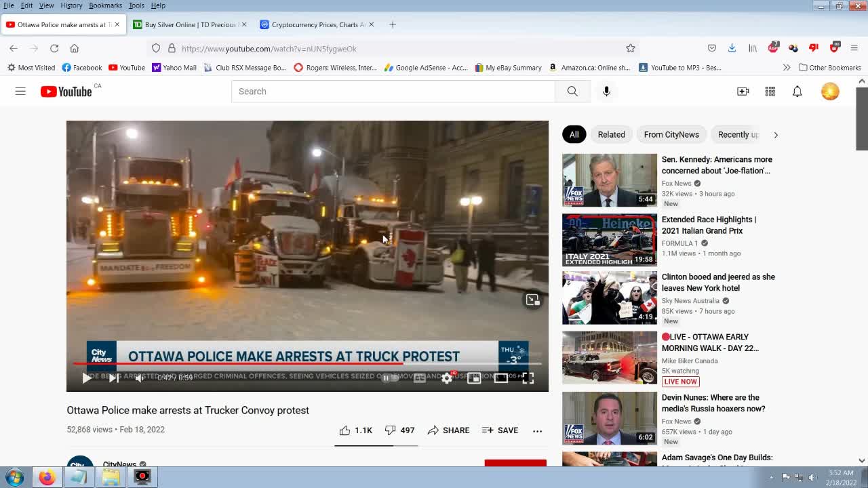The width and height of the screenshot is (868, 488).
Task: Open the Edit menu
Action: tap(26, 5)
